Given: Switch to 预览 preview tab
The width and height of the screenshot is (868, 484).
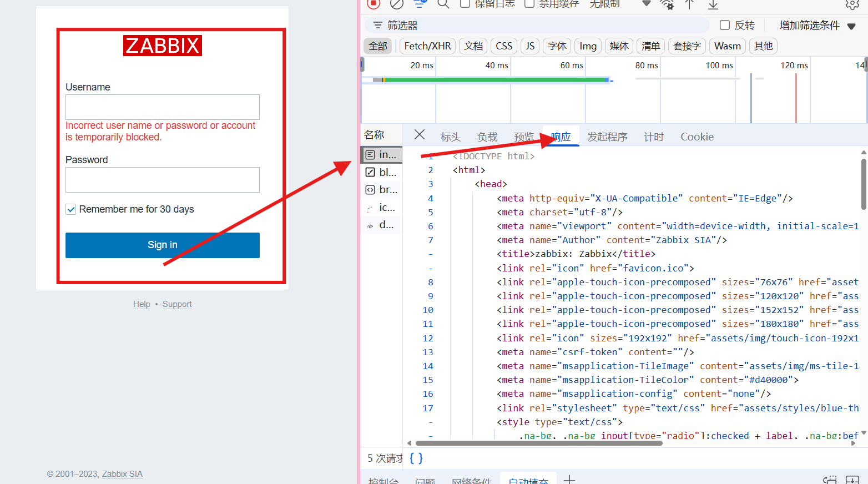Looking at the screenshot, I should (524, 137).
